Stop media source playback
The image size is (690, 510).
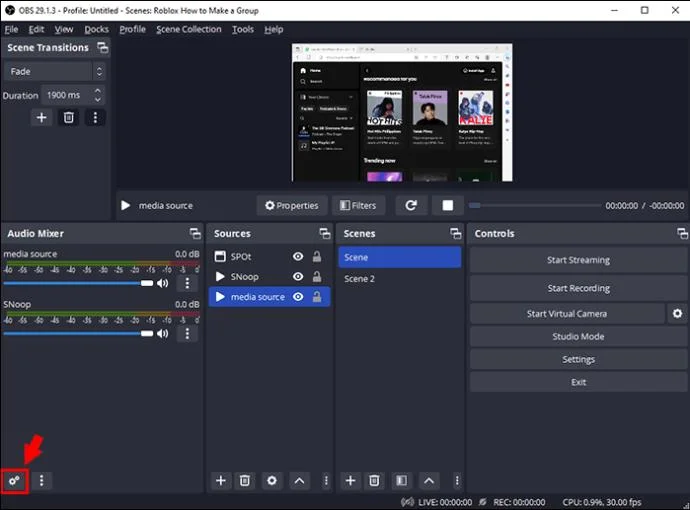(448, 205)
